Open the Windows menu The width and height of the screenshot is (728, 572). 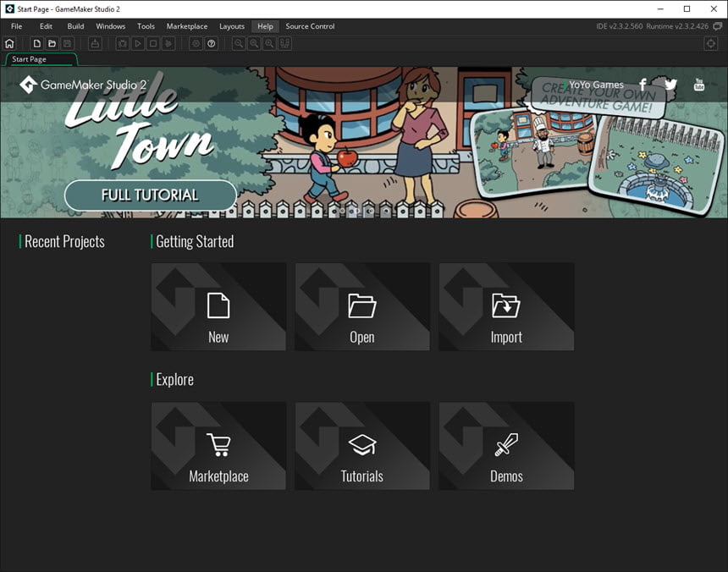(111, 26)
